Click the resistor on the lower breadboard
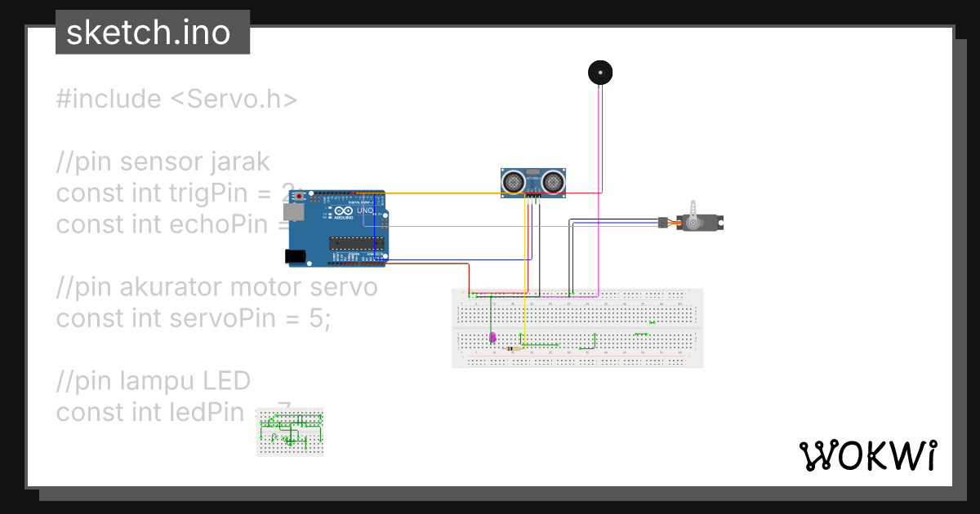This screenshot has width=980, height=514. pyautogui.click(x=514, y=348)
